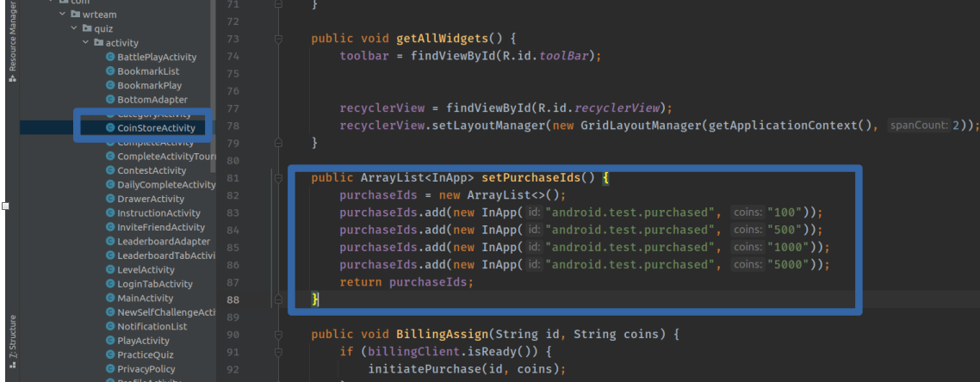The height and width of the screenshot is (382, 980).
Task: Collapse the quiz package tree node
Action: tap(74, 28)
